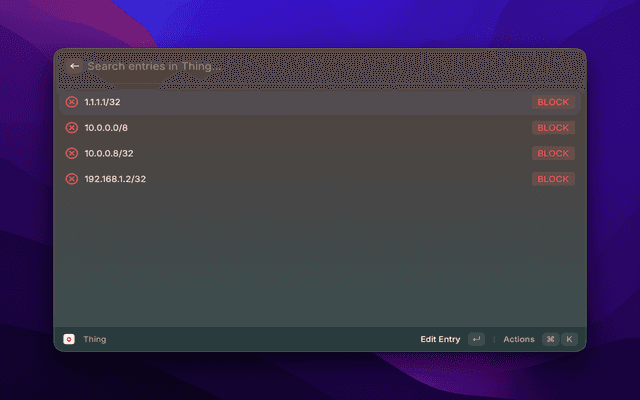
Task: Select the 192.168.1.2/32 entry
Action: pyautogui.click(x=320, y=179)
